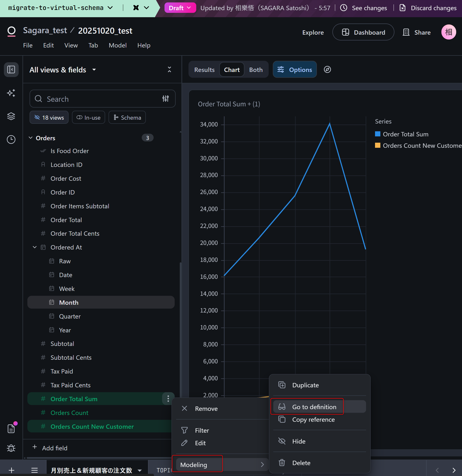The image size is (462, 476).
Task: Click the Dashboard button
Action: (363, 32)
